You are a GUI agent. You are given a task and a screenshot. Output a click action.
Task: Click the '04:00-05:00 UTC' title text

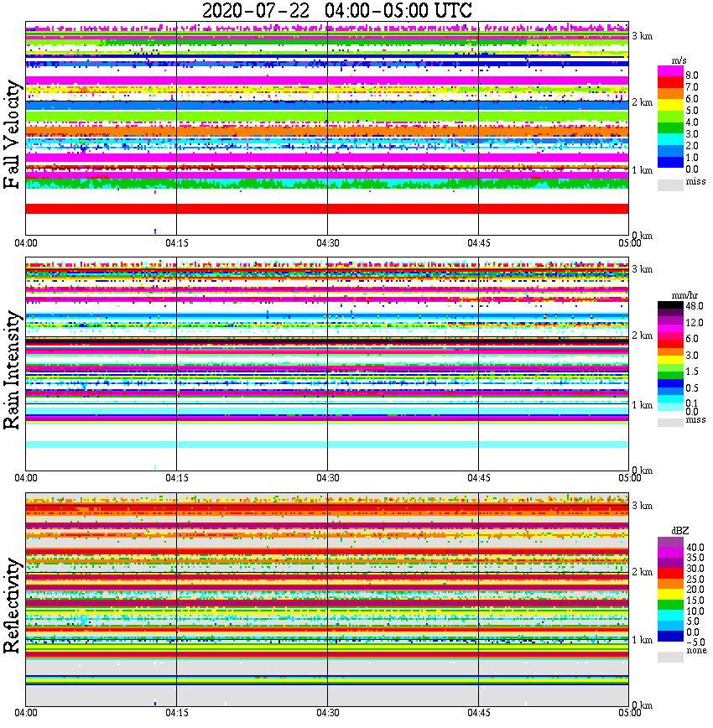tap(398, 10)
